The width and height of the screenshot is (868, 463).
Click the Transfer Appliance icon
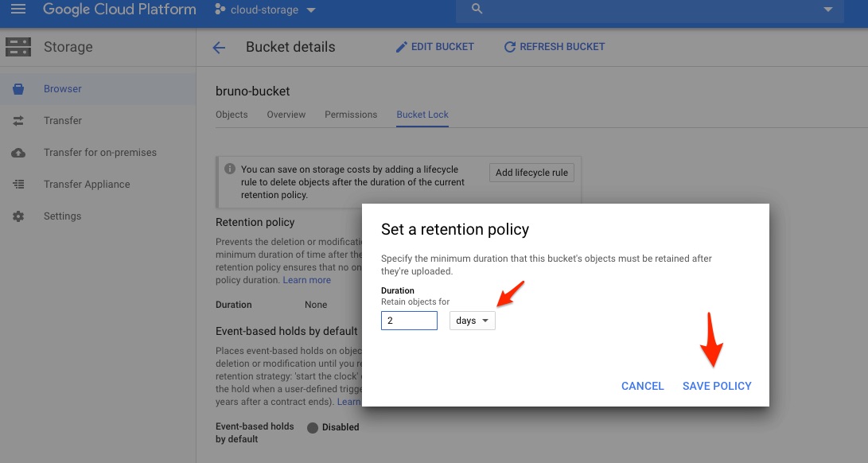tap(18, 185)
